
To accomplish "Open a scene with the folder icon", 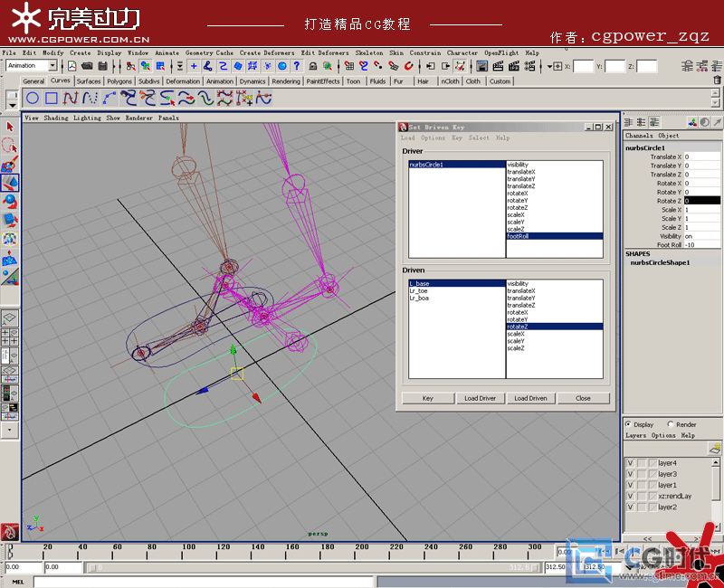I will 87,66.
